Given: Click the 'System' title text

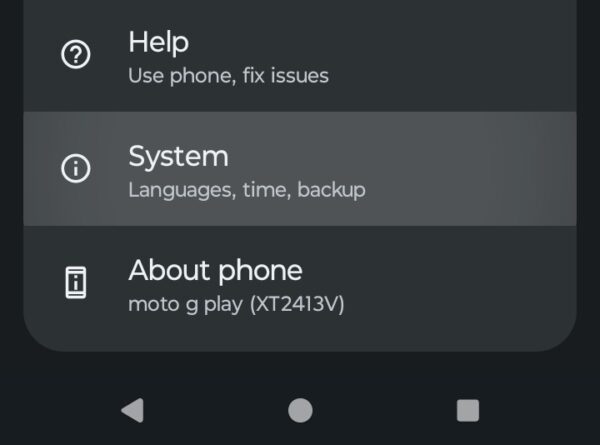Looking at the screenshot, I should (x=178, y=157).
